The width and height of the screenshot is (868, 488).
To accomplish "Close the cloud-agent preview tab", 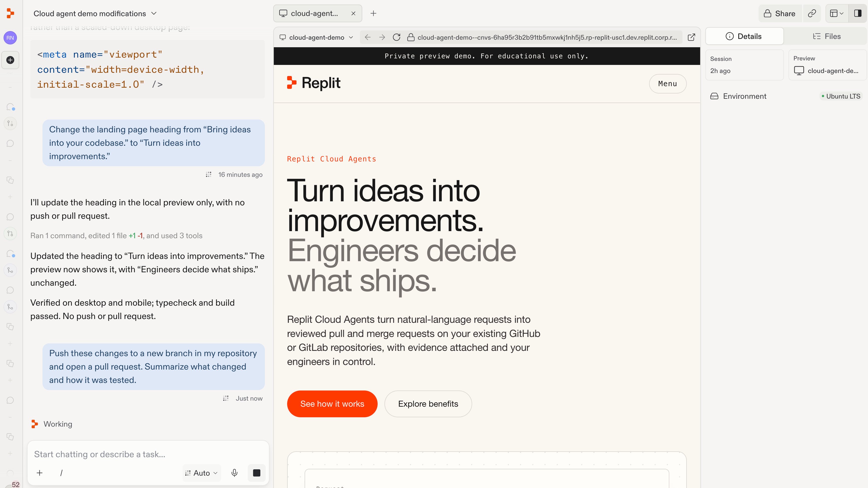I will pos(353,13).
